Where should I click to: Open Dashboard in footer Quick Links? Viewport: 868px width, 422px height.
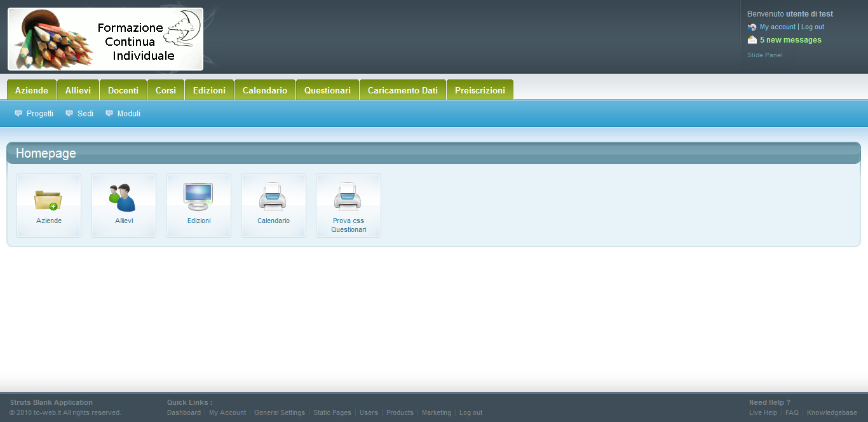[184, 413]
